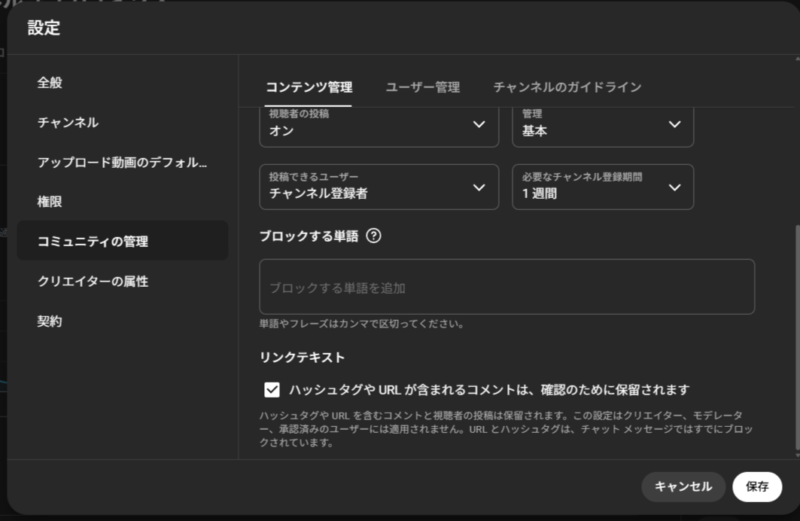Image resolution: width=800 pixels, height=521 pixels.
Task: Expand the 必要なチャンネル登録期間 dropdown
Action: point(603,187)
